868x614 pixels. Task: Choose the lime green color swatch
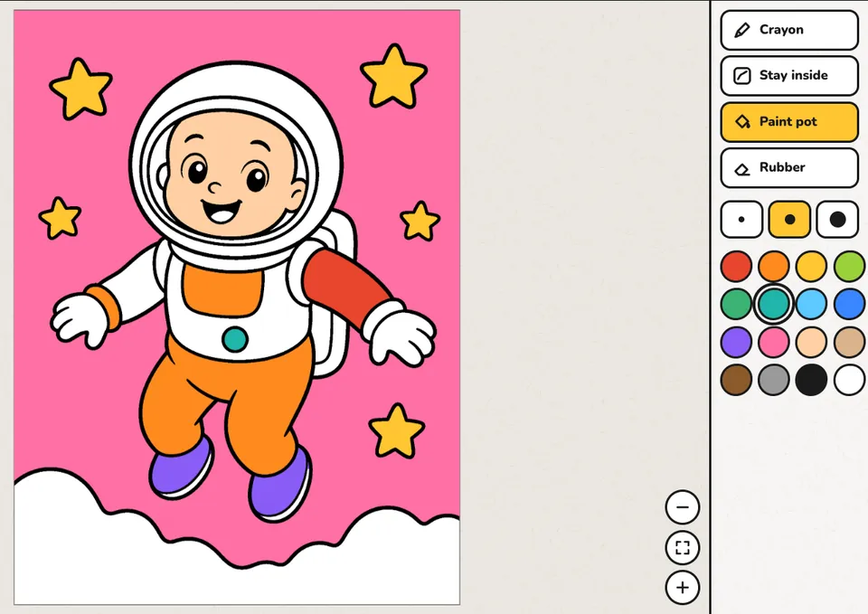coord(849,266)
